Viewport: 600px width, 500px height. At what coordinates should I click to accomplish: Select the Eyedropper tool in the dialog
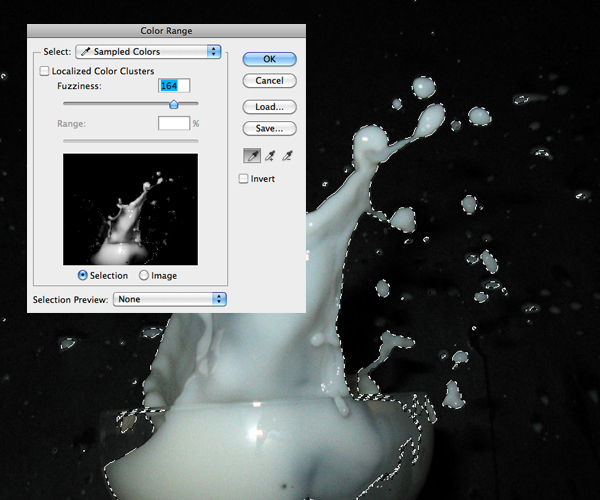(x=250, y=155)
